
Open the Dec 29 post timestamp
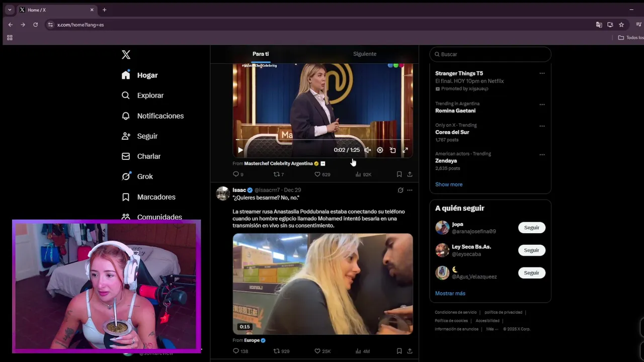[292, 190]
